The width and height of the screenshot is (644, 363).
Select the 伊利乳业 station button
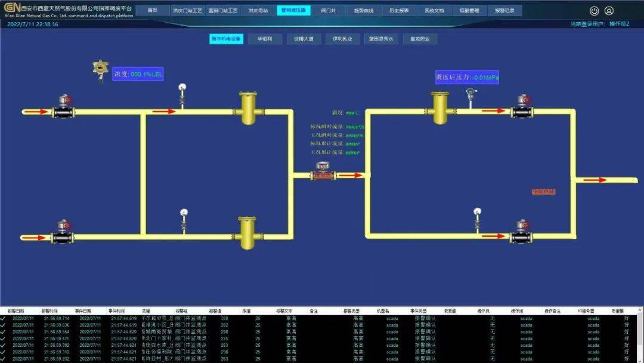[342, 39]
